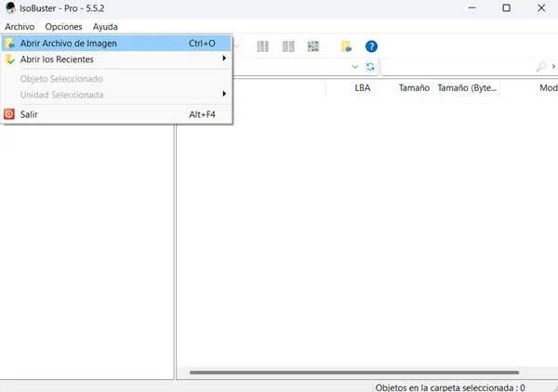Image resolution: width=558 pixels, height=392 pixels.
Task: Click the Alt+F4 shortcut label
Action: point(202,114)
